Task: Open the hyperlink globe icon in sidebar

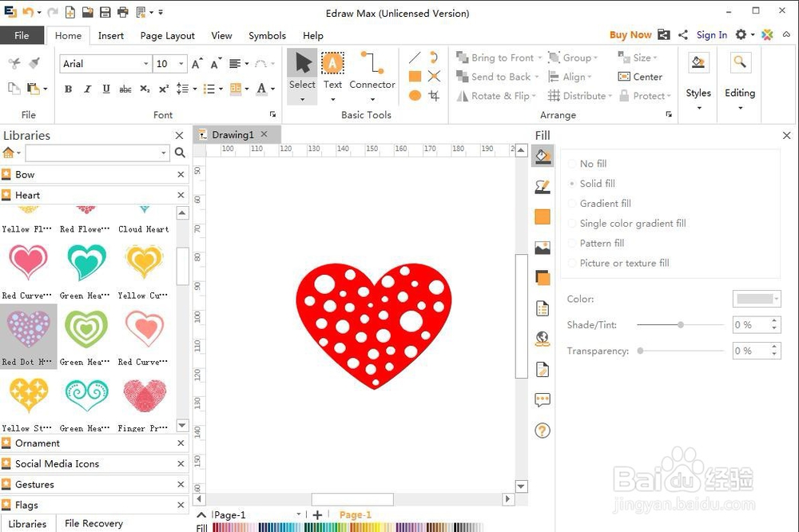Action: click(543, 339)
